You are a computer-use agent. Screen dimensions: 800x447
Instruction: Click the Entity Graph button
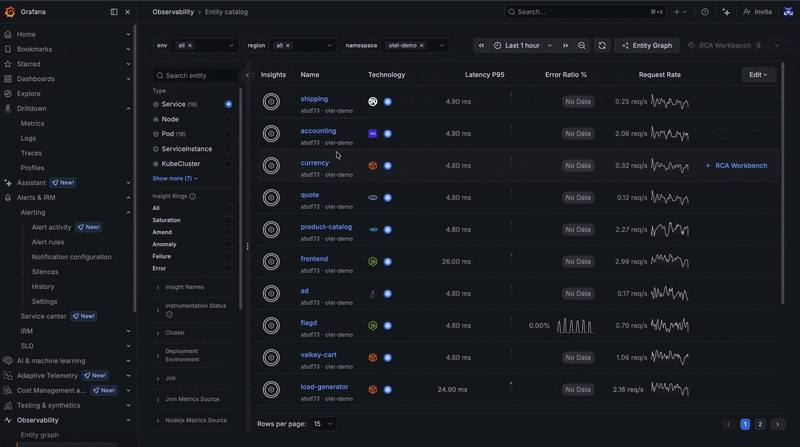click(x=647, y=45)
